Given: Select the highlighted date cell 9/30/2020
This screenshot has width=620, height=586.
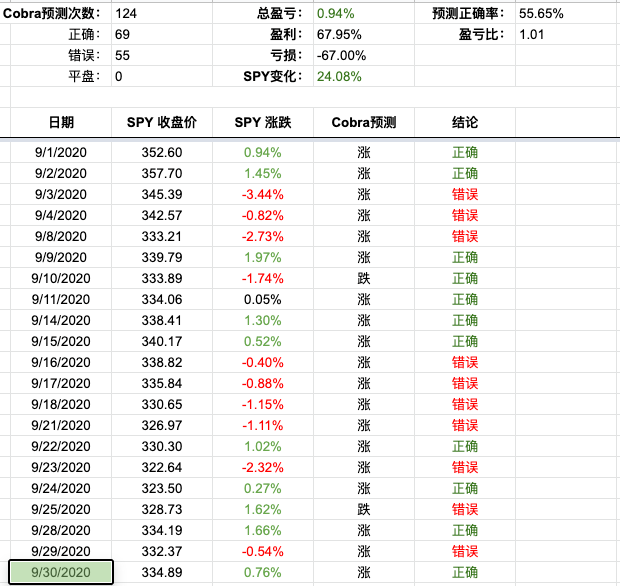Looking at the screenshot, I should pos(61,572).
